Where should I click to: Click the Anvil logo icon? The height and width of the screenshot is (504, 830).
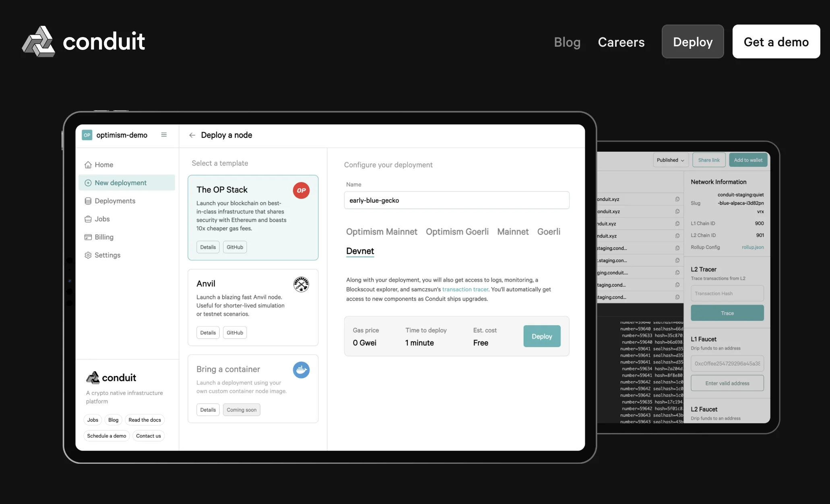coord(301,284)
